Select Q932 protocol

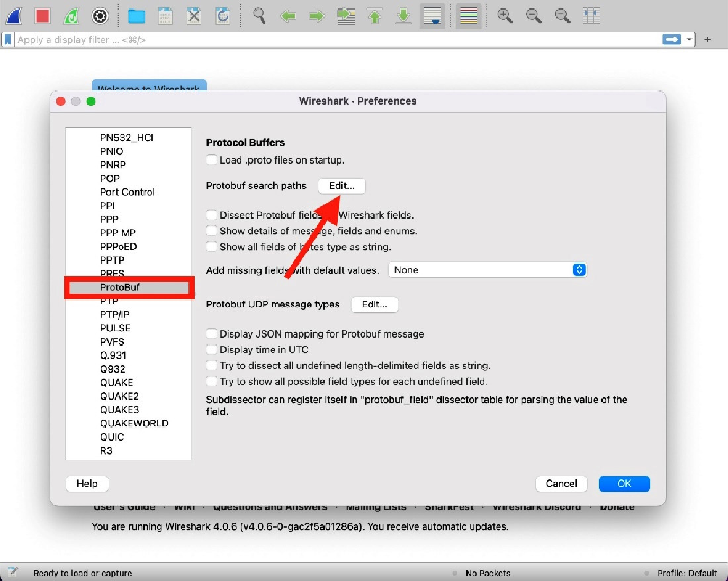click(x=112, y=369)
